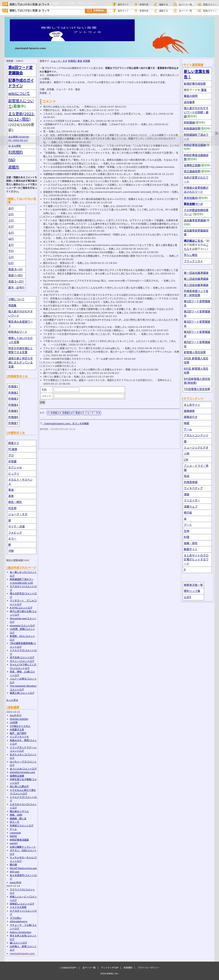Screen dimensions: 219x980
Task: Open 緊急依頼ページ link
Action: point(193,204)
